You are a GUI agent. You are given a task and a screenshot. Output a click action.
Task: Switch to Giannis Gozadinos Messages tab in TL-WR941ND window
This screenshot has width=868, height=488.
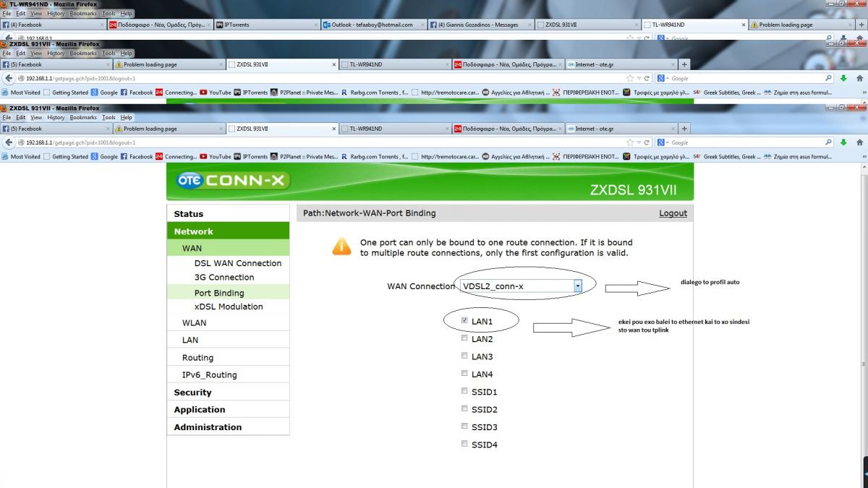tap(480, 25)
